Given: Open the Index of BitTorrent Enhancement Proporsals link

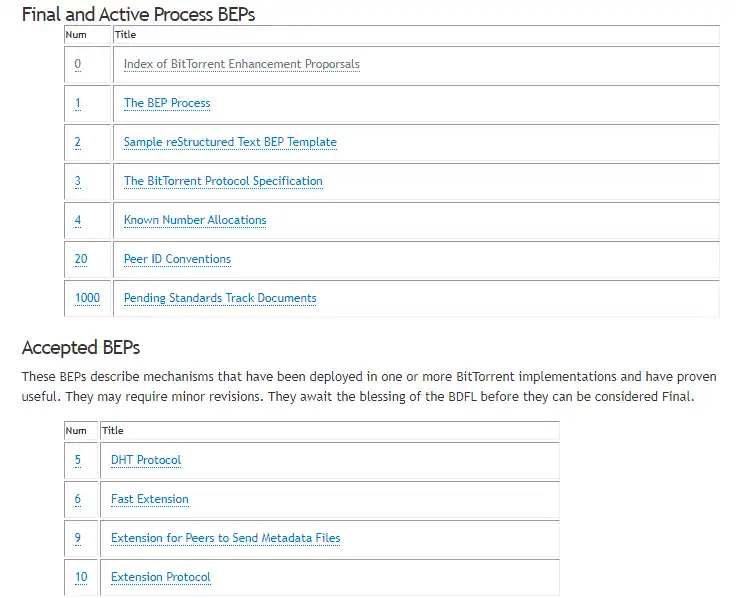Looking at the screenshot, I should tap(242, 64).
